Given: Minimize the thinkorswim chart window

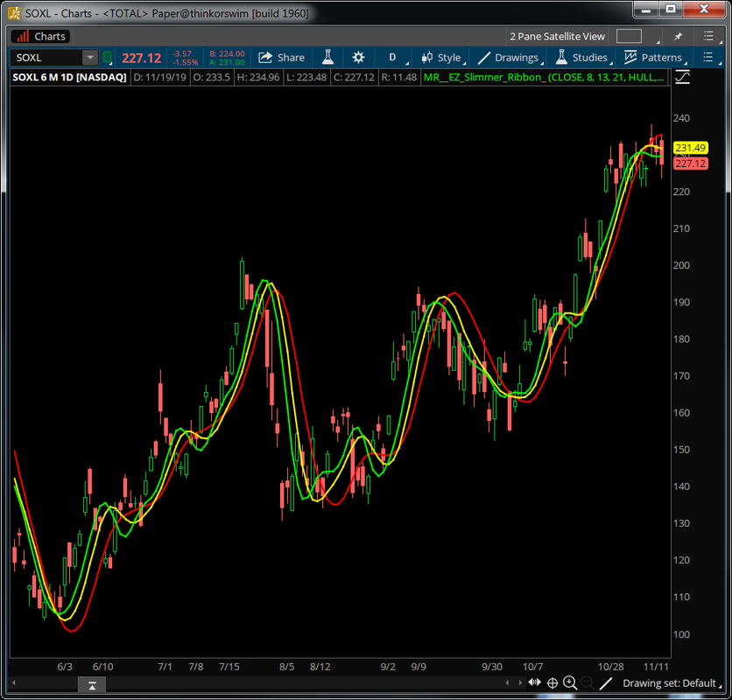Looking at the screenshot, I should click(646, 10).
